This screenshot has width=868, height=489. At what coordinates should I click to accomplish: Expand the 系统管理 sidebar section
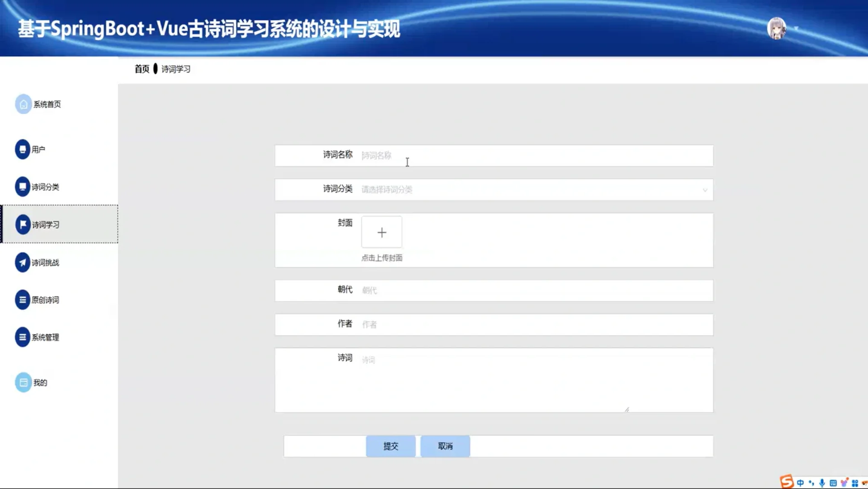[23, 337]
